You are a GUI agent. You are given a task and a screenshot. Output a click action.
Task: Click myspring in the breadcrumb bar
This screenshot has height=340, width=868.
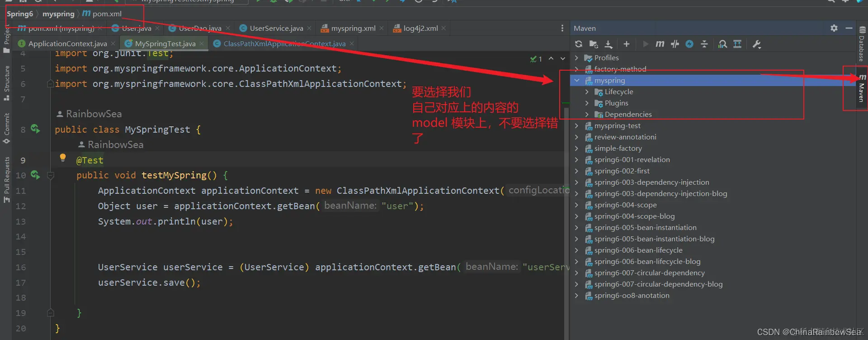pyautogui.click(x=58, y=14)
